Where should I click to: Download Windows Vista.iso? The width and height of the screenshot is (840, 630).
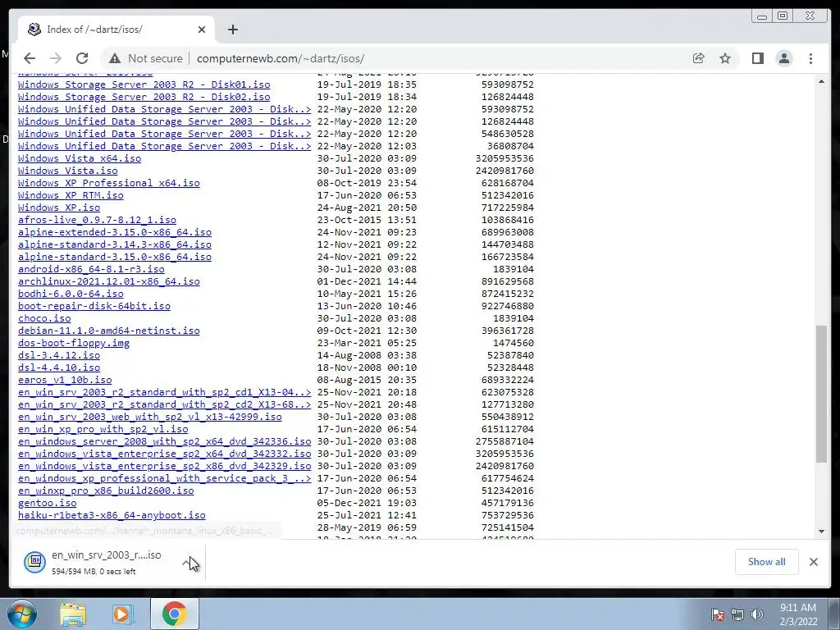coord(67,171)
